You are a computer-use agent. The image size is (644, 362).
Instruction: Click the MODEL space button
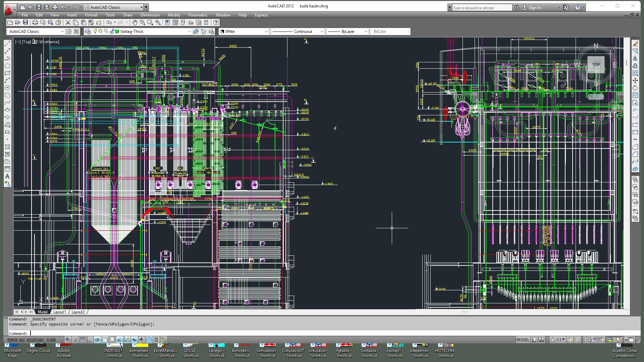[x=523, y=340]
